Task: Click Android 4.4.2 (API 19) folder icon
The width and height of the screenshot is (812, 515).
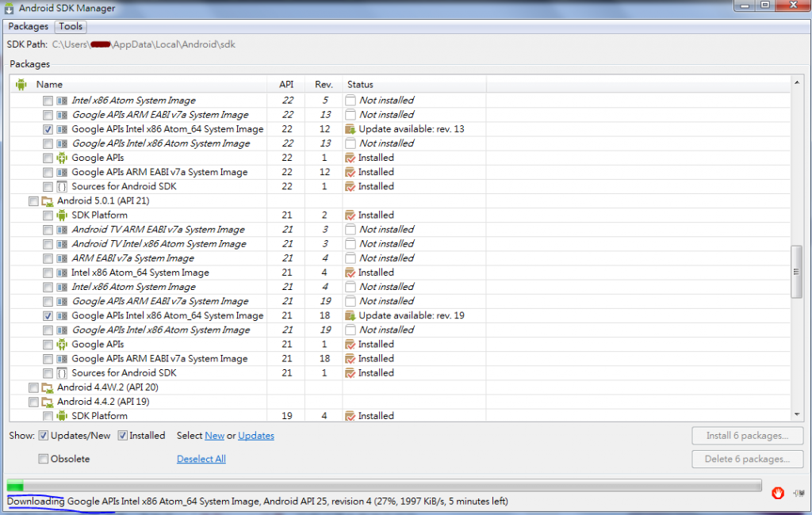Action: pos(48,402)
